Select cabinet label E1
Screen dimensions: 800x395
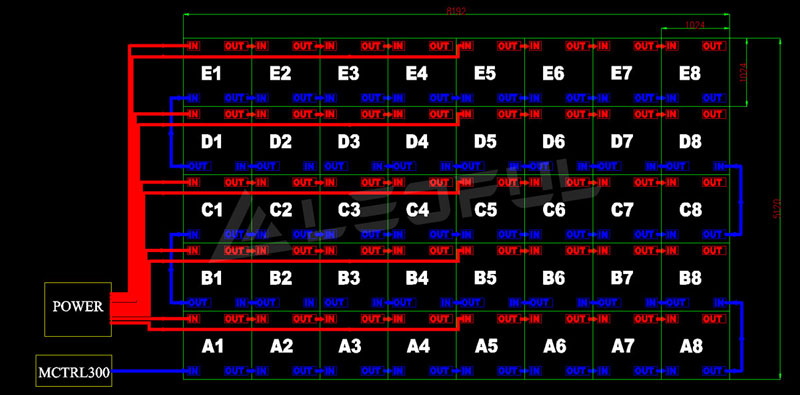[x=211, y=74]
